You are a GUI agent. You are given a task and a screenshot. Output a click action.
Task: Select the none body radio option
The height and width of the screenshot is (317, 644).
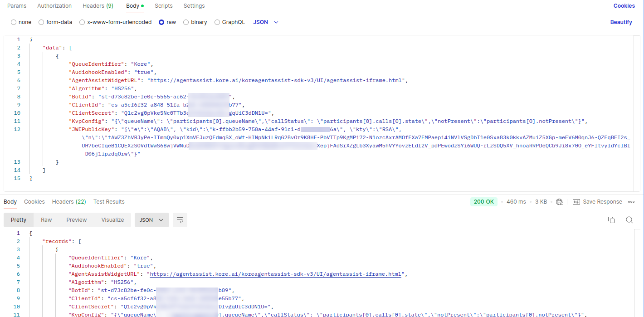click(21, 22)
